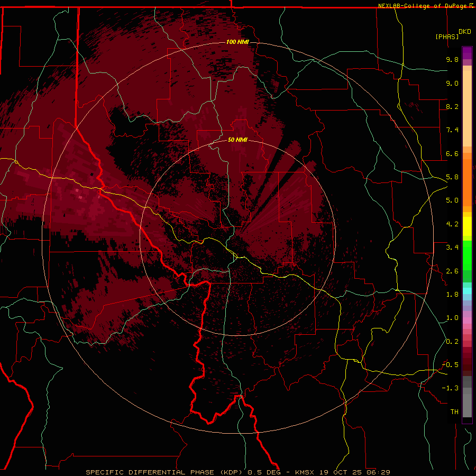Click the 0.2 value on the color scale

[452, 342]
